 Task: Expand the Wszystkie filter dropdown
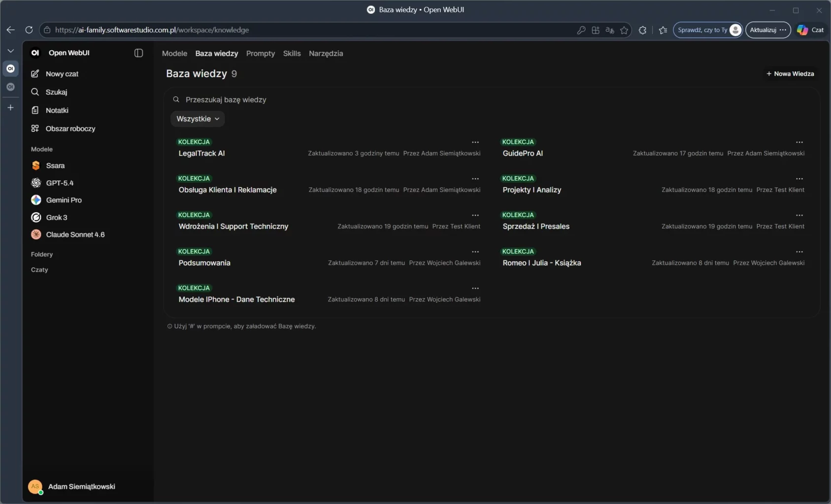coord(198,119)
